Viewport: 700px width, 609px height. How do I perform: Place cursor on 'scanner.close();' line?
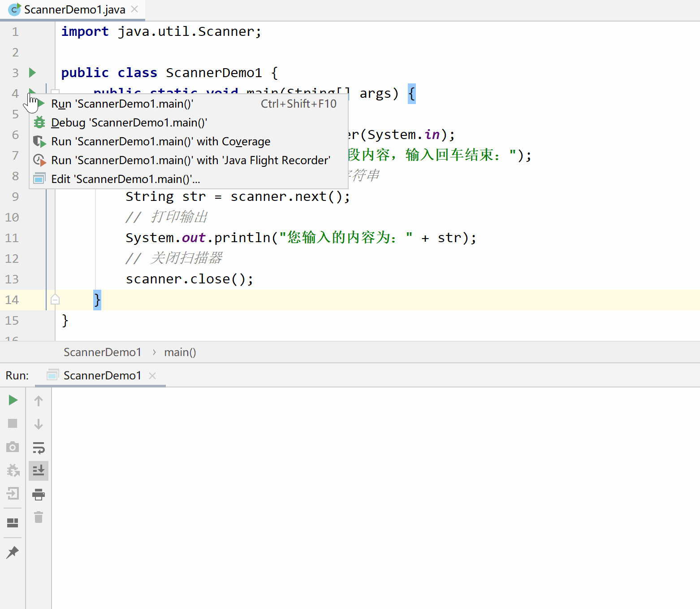[190, 279]
